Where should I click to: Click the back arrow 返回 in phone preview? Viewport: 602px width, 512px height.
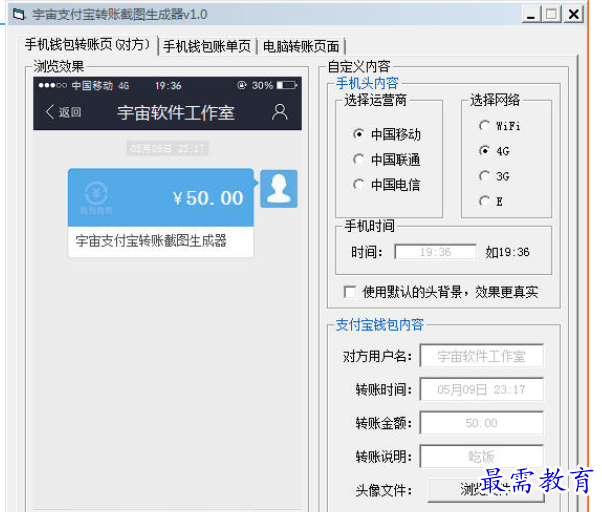63,112
